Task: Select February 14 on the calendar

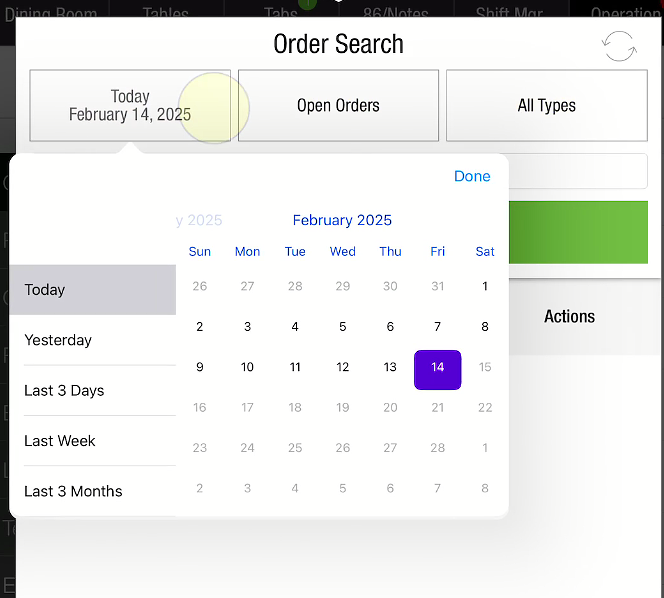Action: pyautogui.click(x=437, y=367)
